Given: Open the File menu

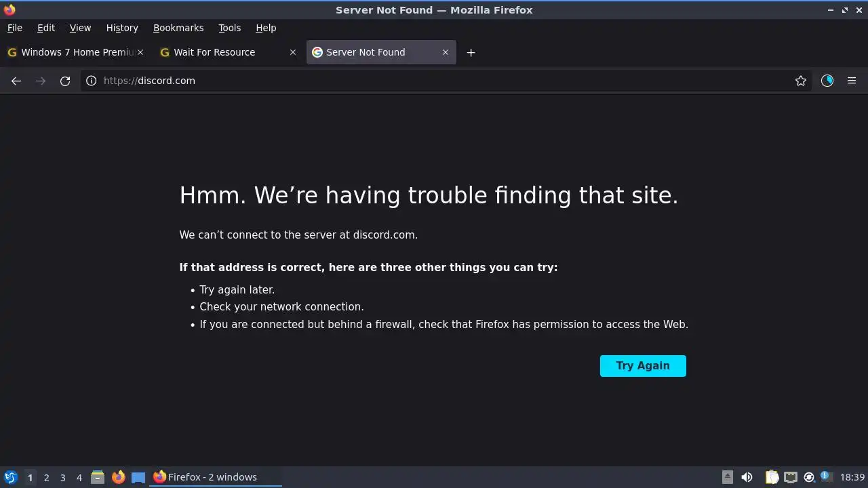Looking at the screenshot, I should pos(14,28).
